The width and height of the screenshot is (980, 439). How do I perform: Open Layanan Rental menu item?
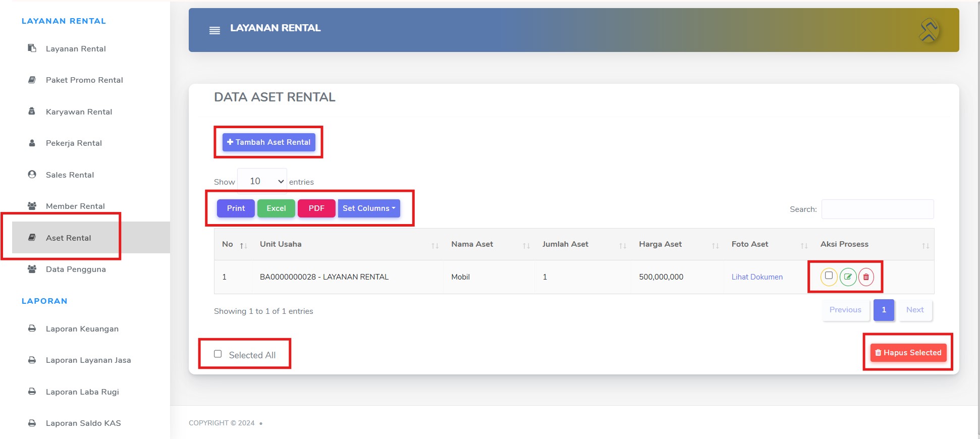[76, 48]
